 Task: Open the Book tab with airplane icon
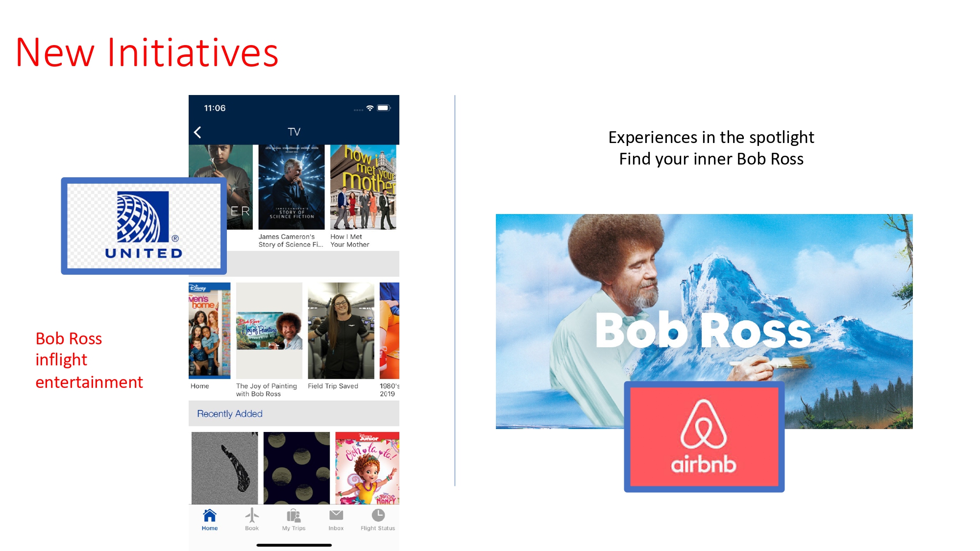pos(252,520)
